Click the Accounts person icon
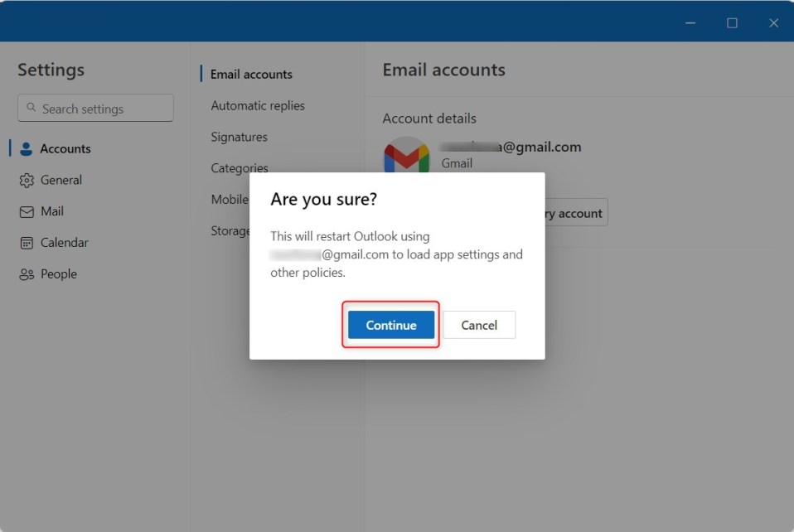 tap(27, 149)
